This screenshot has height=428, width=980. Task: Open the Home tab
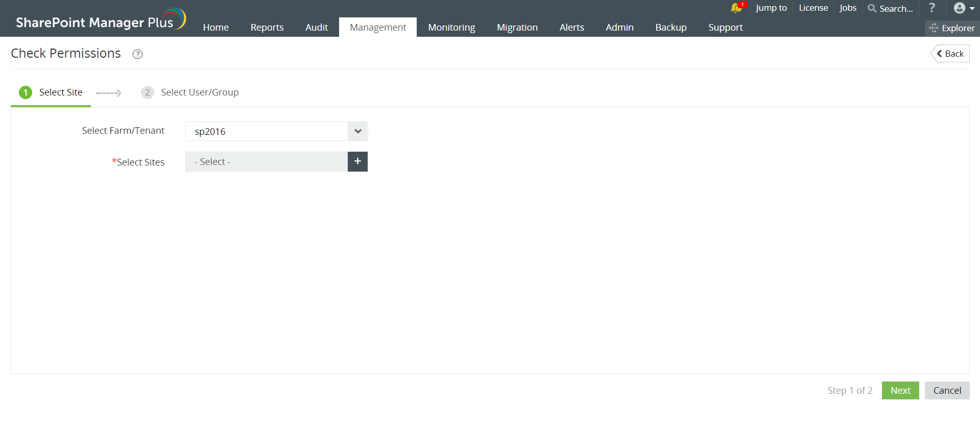tap(216, 28)
